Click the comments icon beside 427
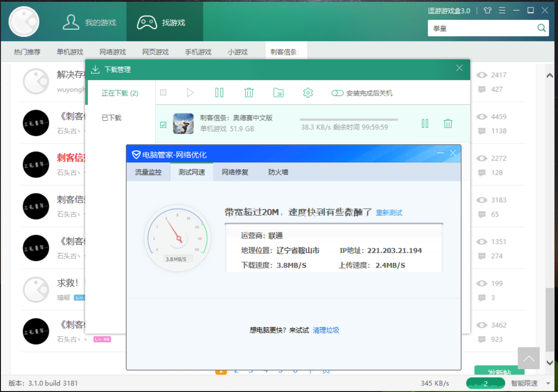The height and width of the screenshot is (392, 558). click(482, 89)
